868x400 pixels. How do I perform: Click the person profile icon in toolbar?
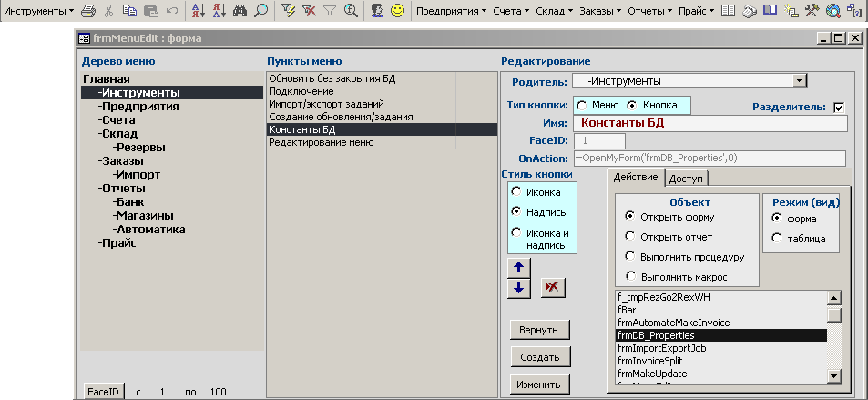(377, 11)
